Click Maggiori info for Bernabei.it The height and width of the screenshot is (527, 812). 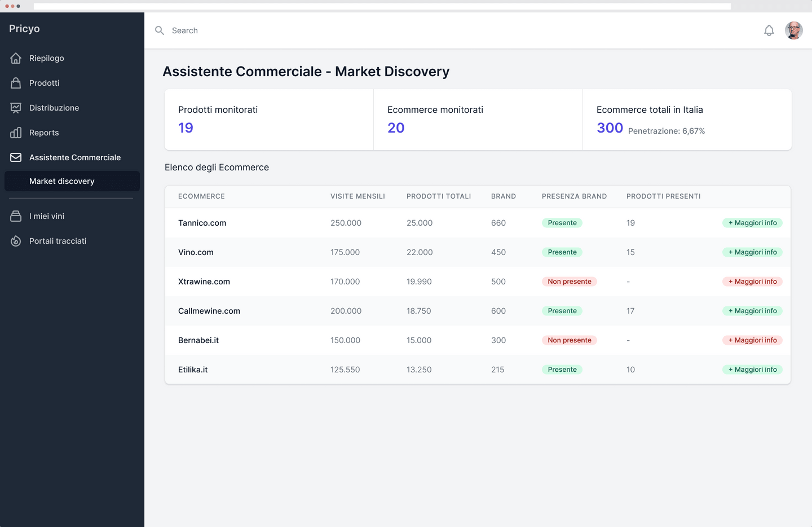752,340
